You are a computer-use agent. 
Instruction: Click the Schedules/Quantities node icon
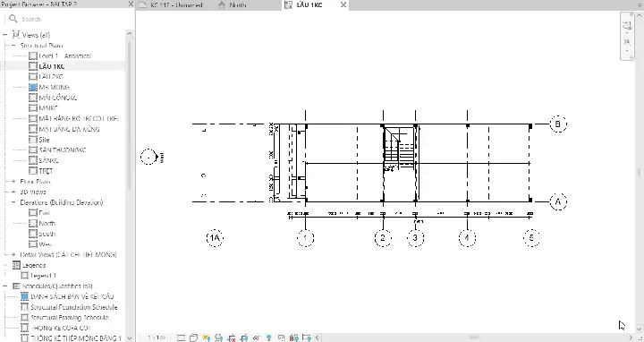click(x=16, y=286)
